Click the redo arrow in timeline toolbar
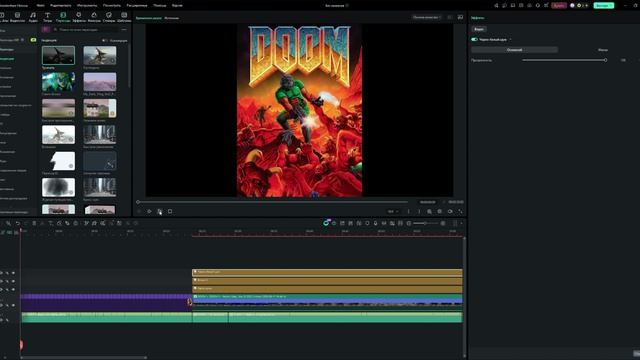640x360 pixels. [26, 223]
